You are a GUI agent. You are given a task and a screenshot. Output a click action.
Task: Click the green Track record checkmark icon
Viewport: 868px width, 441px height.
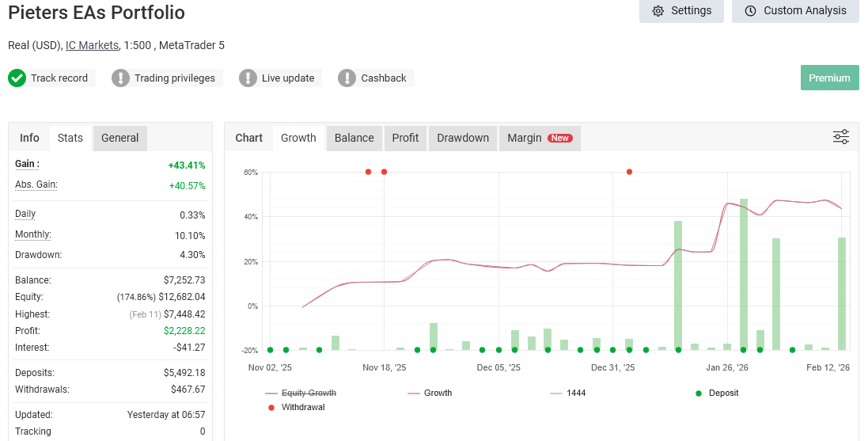click(17, 78)
